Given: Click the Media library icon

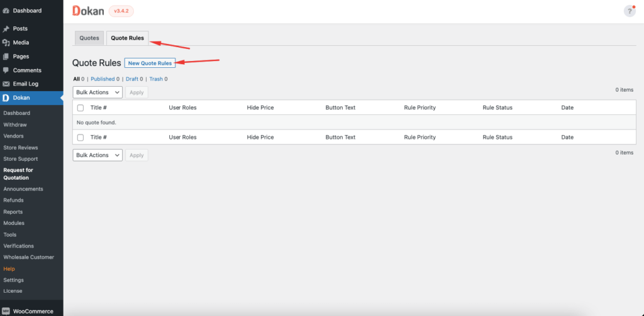Looking at the screenshot, I should click(6, 43).
